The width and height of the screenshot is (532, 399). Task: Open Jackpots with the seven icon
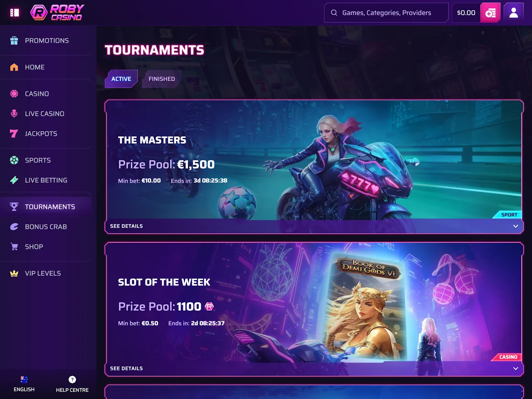[14, 133]
